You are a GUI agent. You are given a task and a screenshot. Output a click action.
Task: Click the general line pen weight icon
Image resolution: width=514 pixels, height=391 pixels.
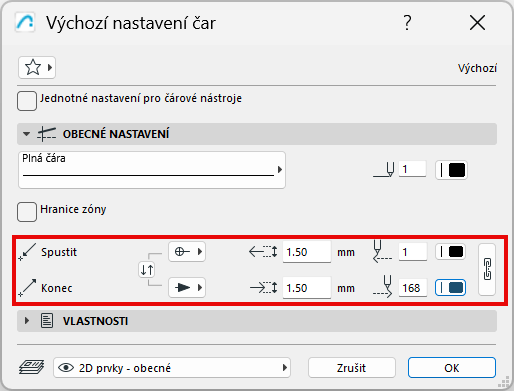pos(384,169)
